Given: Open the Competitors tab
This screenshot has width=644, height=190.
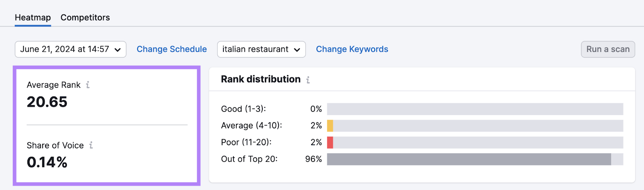Looking at the screenshot, I should (x=85, y=18).
